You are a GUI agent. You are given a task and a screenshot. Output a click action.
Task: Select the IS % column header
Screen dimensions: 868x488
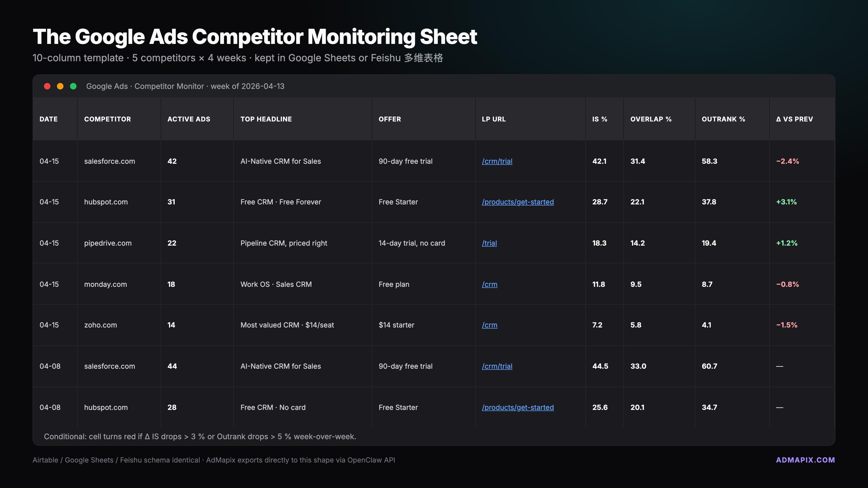point(600,119)
